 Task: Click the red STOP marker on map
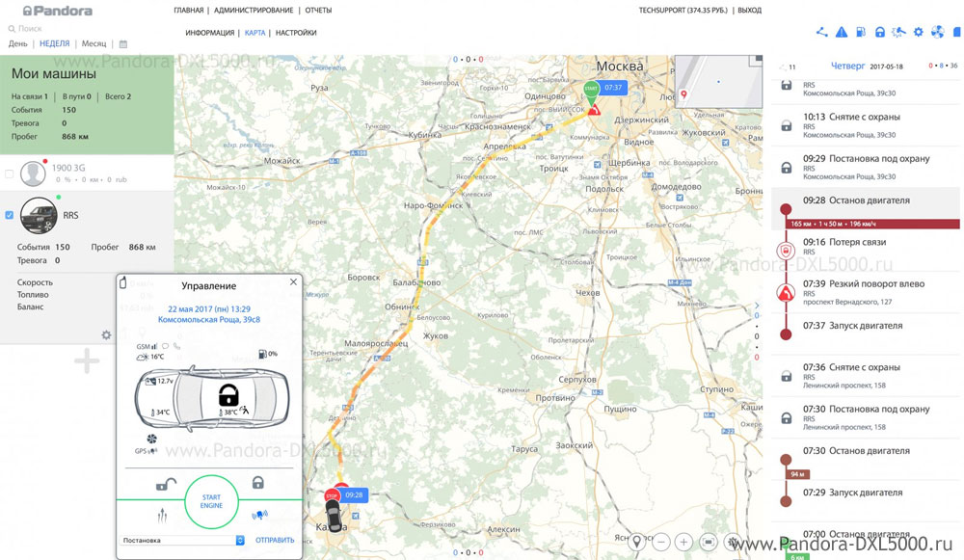332,495
